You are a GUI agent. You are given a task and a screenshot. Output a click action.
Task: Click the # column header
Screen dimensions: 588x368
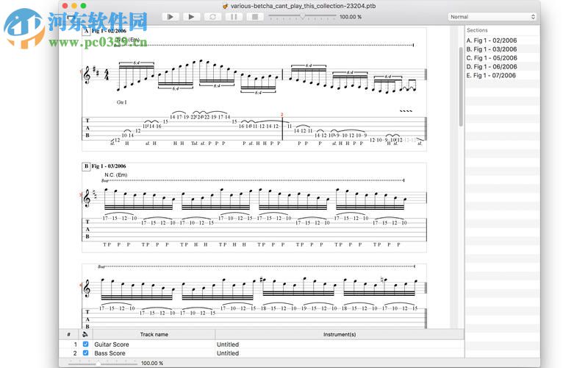pos(68,334)
